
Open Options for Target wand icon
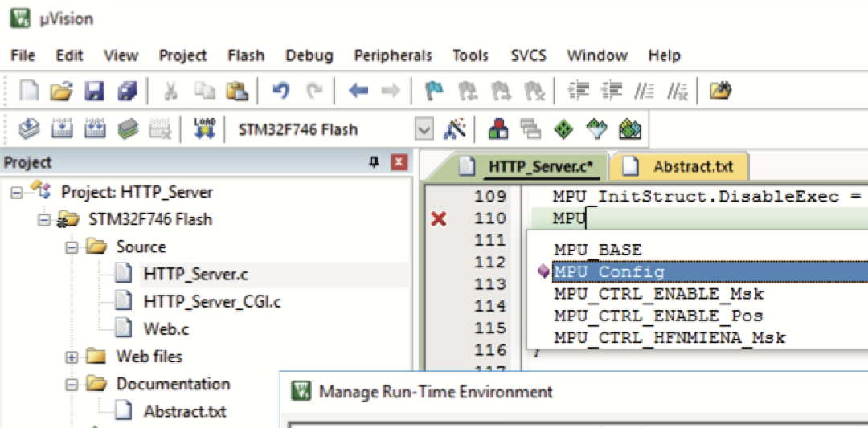point(453,130)
